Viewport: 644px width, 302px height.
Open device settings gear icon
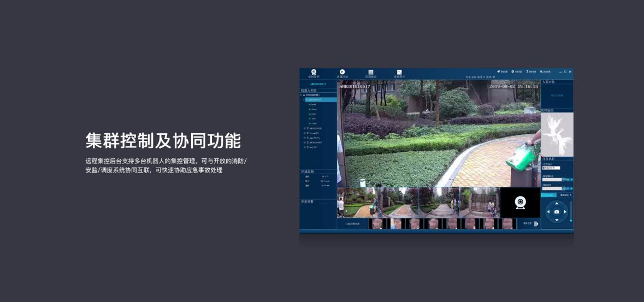tap(513, 72)
